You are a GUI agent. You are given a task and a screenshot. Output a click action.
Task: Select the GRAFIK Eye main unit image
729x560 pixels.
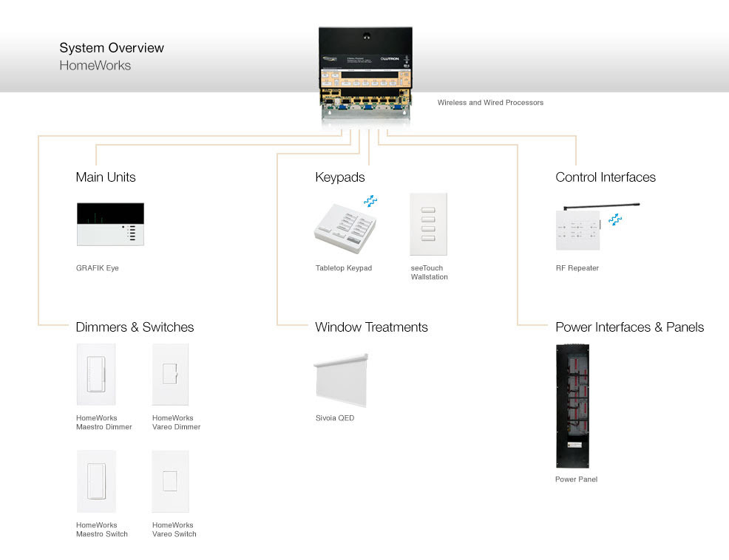[x=110, y=224]
